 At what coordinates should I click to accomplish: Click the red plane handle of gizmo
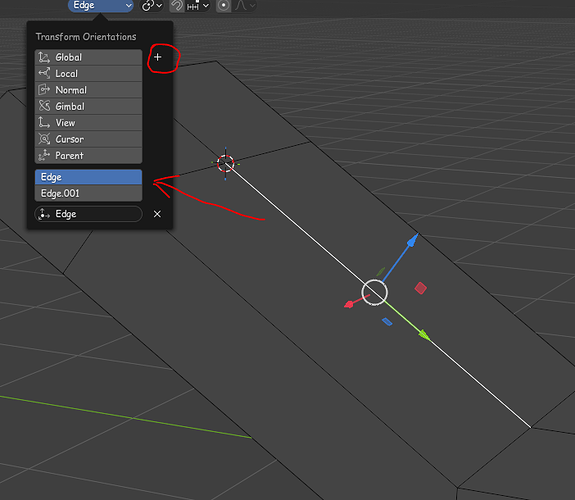(421, 288)
